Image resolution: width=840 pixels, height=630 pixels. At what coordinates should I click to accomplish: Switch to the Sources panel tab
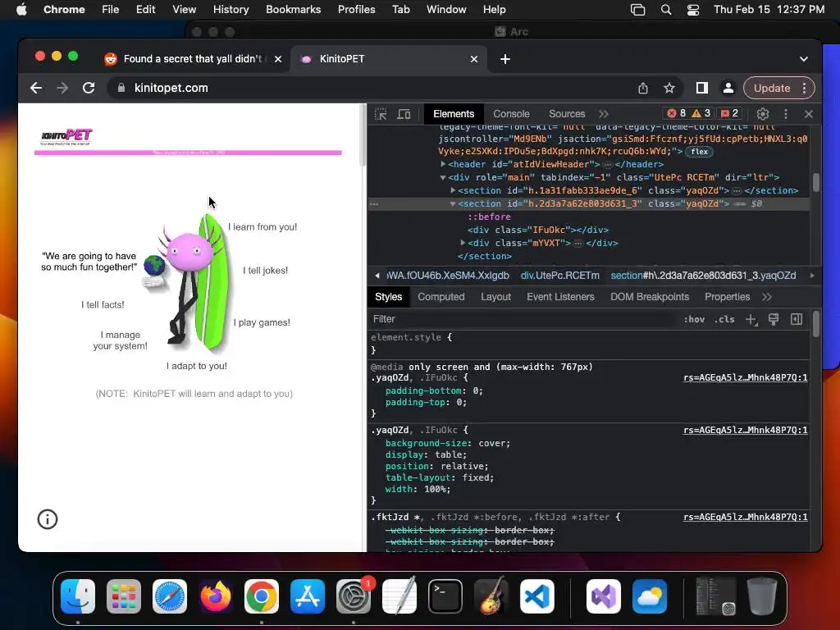click(x=567, y=113)
